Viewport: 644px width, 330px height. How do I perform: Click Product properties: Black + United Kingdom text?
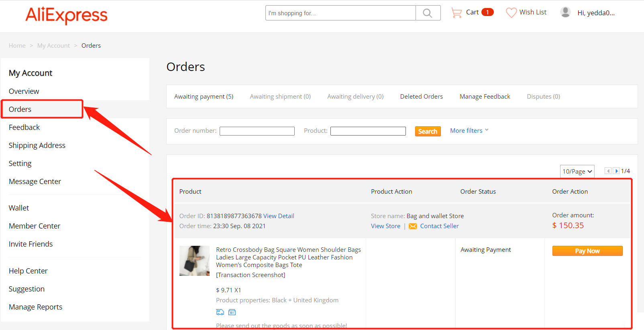pyautogui.click(x=277, y=300)
